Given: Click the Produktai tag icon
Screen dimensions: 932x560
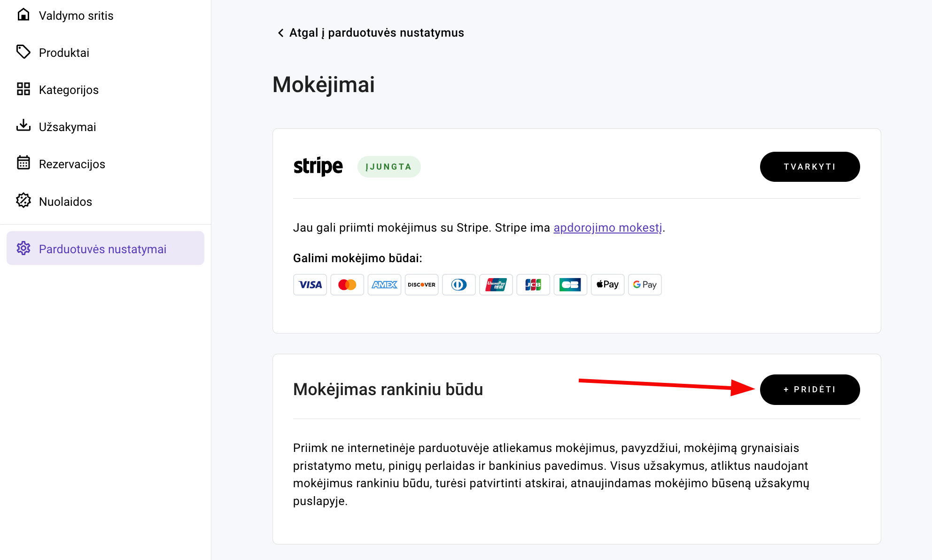Looking at the screenshot, I should 23,52.
